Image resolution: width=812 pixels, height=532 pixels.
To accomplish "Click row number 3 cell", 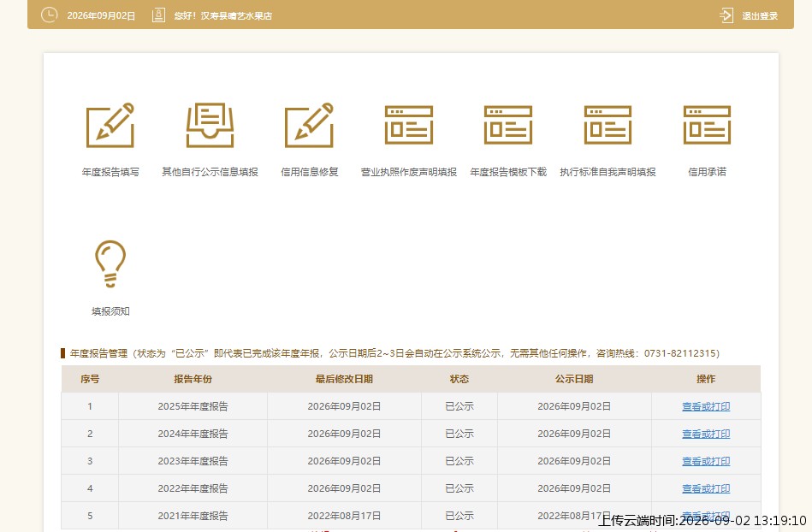I will tap(90, 461).
